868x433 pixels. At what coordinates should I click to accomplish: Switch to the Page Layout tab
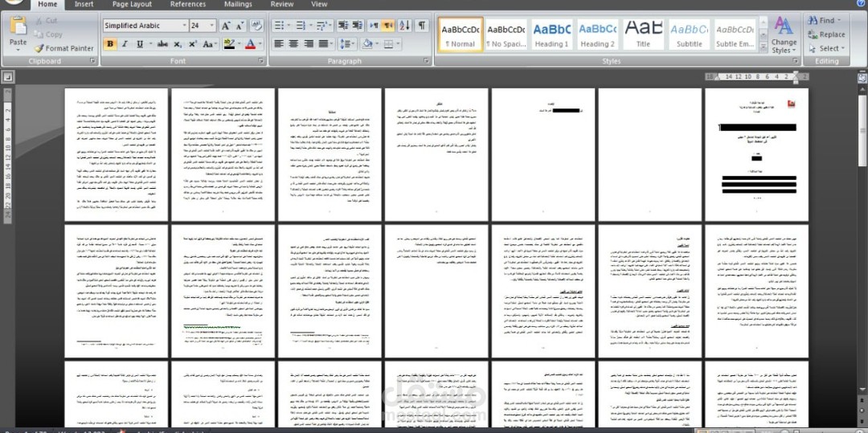[132, 4]
